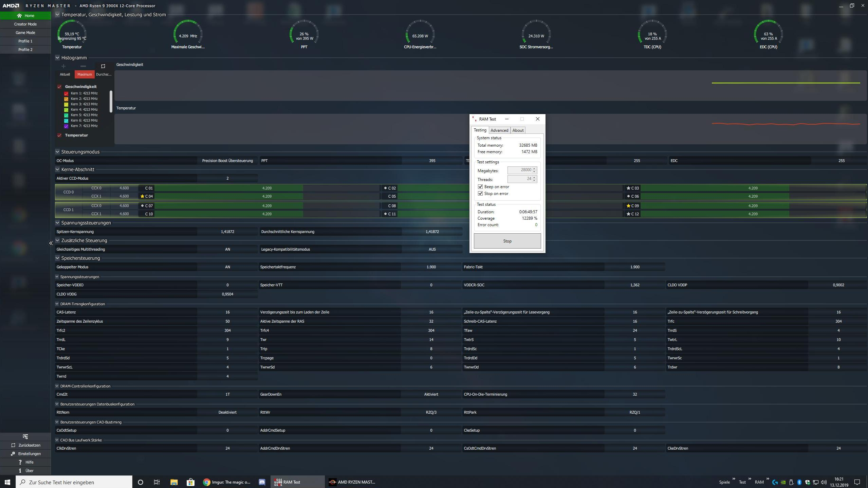Select the Game Mode profile
The height and width of the screenshot is (488, 868).
click(25, 33)
